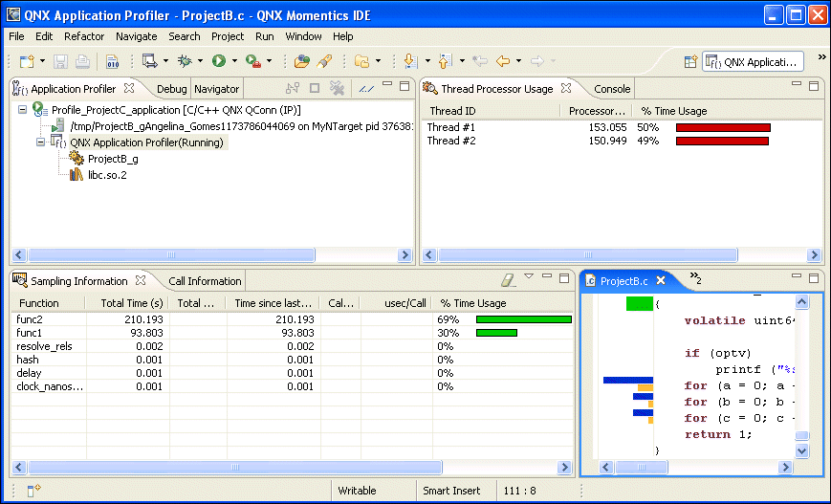Select the QNX Application Profiler perspective button
Screen dimensions: 831x504
(x=753, y=62)
